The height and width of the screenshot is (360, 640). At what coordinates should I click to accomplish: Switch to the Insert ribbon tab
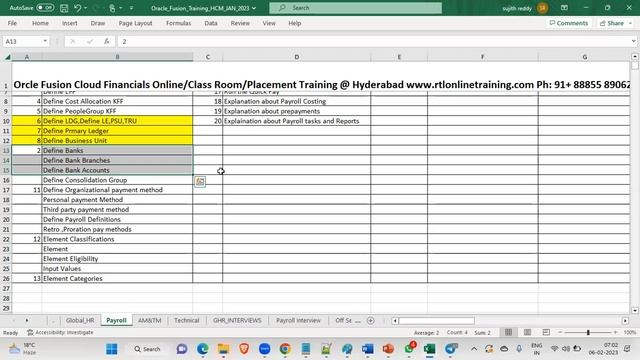click(69, 23)
